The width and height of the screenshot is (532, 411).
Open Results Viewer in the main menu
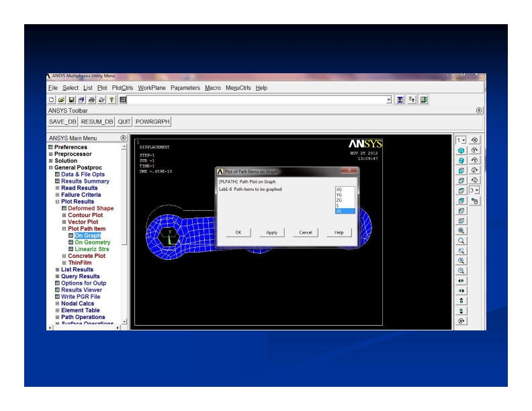tap(81, 289)
